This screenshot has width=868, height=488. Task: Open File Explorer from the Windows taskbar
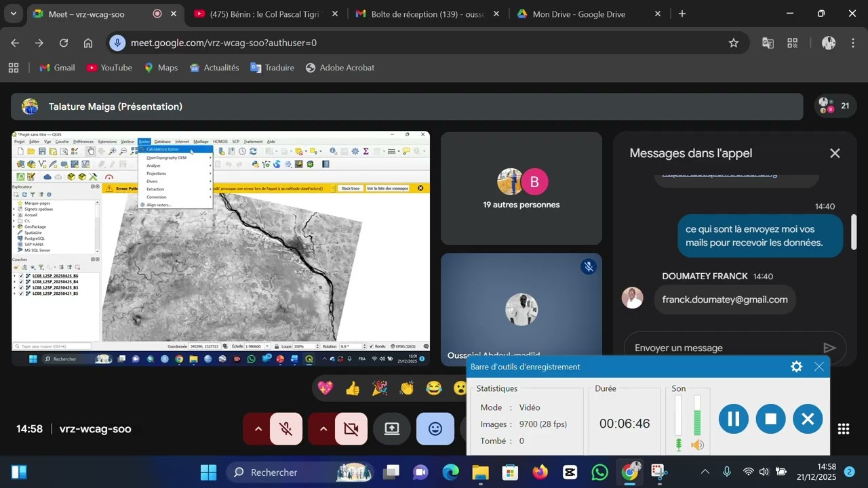click(480, 472)
